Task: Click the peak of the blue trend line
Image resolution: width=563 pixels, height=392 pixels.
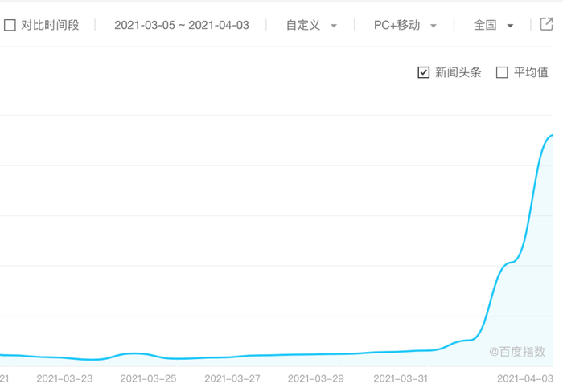Action: click(x=552, y=135)
